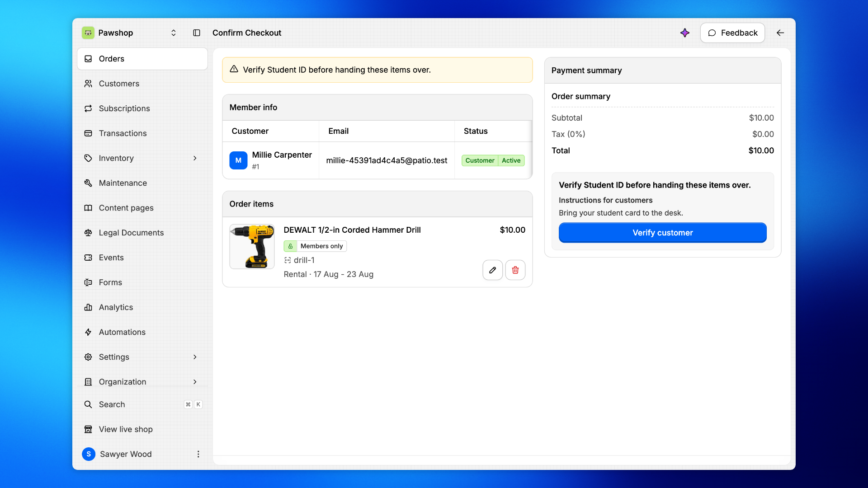Click the back arrow icon

click(x=780, y=33)
